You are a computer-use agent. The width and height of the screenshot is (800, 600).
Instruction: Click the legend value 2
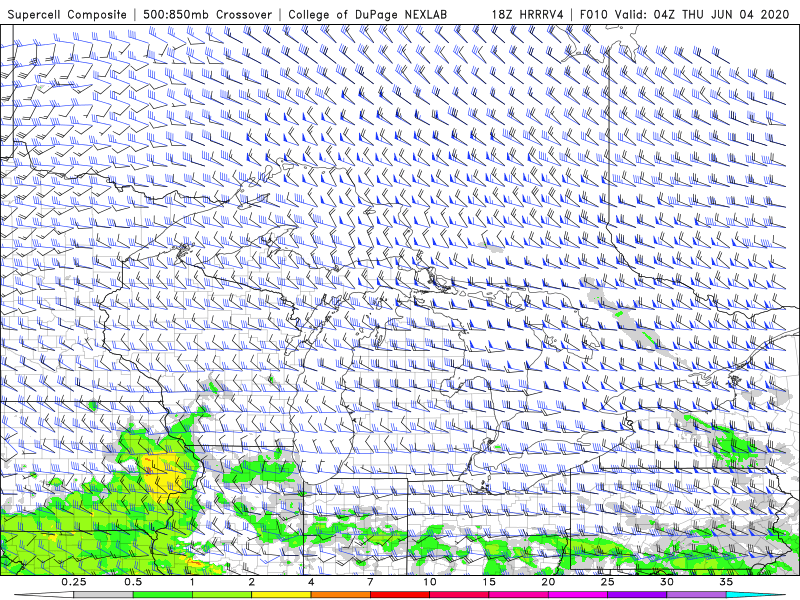252,582
